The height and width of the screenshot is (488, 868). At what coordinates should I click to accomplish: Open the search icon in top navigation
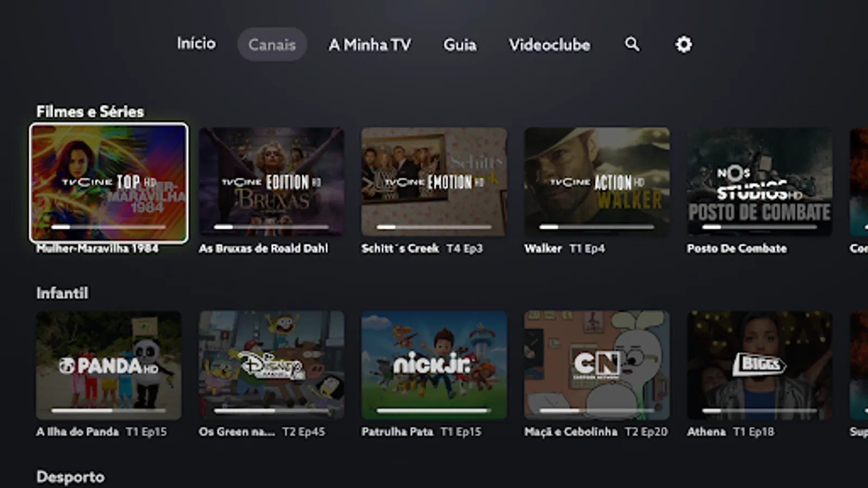(632, 44)
